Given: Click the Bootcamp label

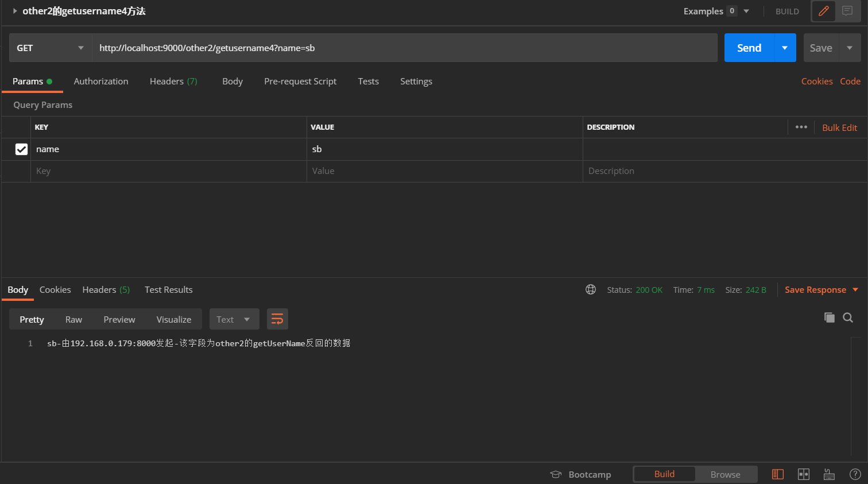Looking at the screenshot, I should pyautogui.click(x=590, y=475).
